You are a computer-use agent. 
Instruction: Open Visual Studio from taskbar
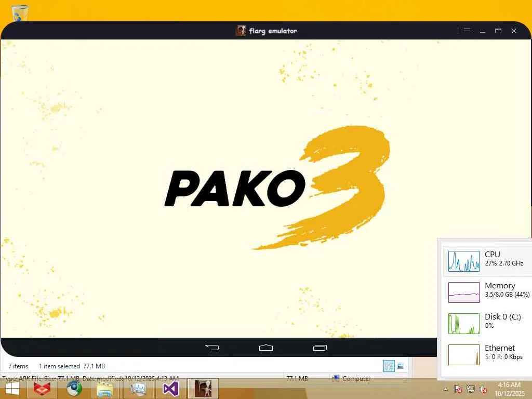[x=170, y=389]
